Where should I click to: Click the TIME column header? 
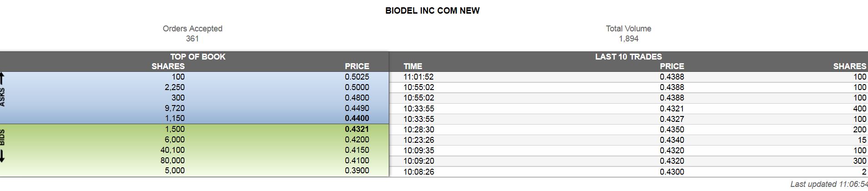413,66
